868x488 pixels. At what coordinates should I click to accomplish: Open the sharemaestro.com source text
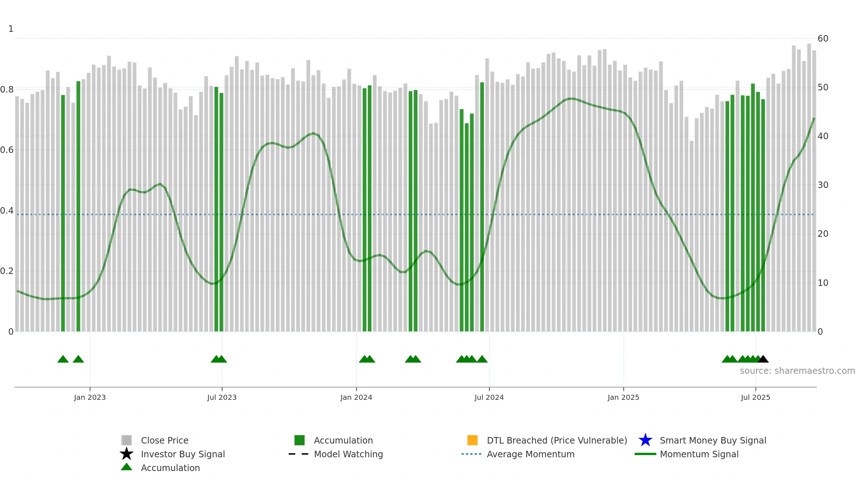[x=797, y=371]
